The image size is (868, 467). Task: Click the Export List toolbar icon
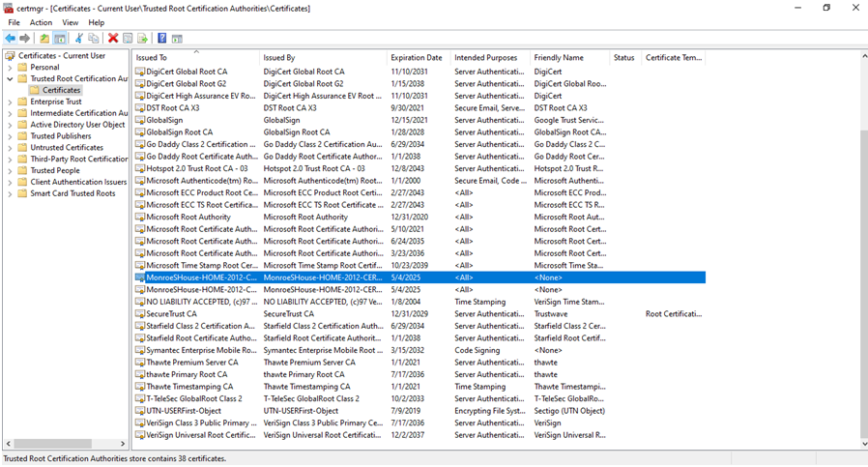[x=142, y=39]
